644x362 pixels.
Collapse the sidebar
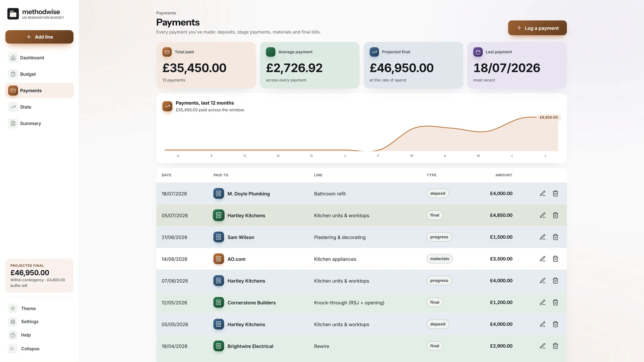(x=39, y=349)
